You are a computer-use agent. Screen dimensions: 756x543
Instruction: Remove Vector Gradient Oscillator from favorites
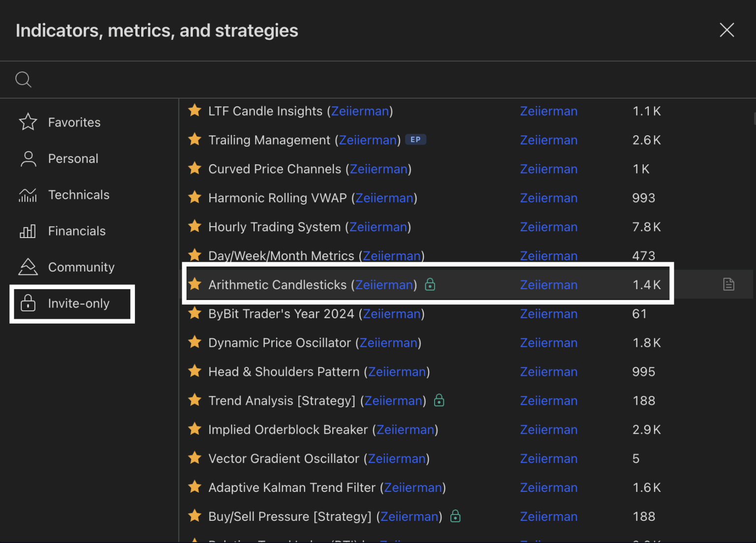195,458
